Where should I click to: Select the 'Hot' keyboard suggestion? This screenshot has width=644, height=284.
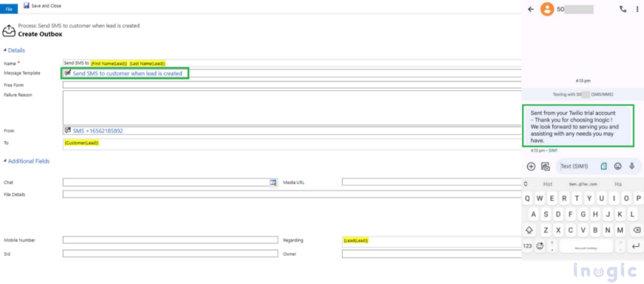tap(548, 184)
